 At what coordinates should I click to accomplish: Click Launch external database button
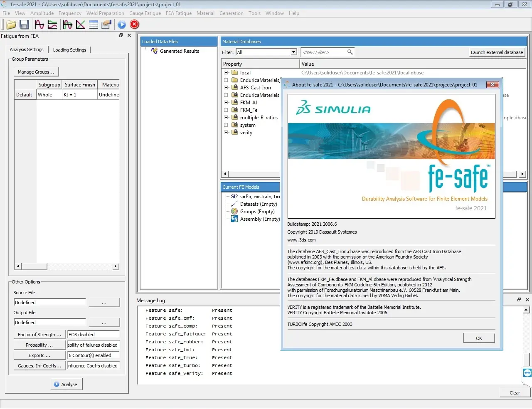[x=497, y=52]
